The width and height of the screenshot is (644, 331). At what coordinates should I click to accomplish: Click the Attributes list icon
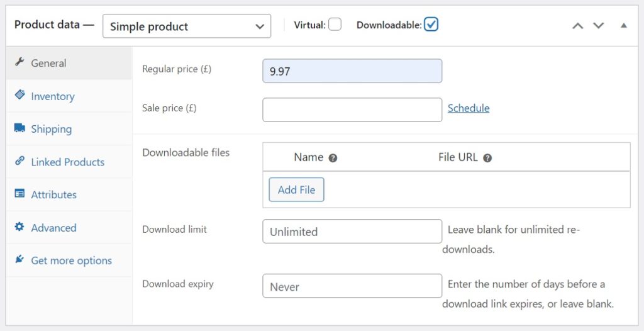point(19,193)
